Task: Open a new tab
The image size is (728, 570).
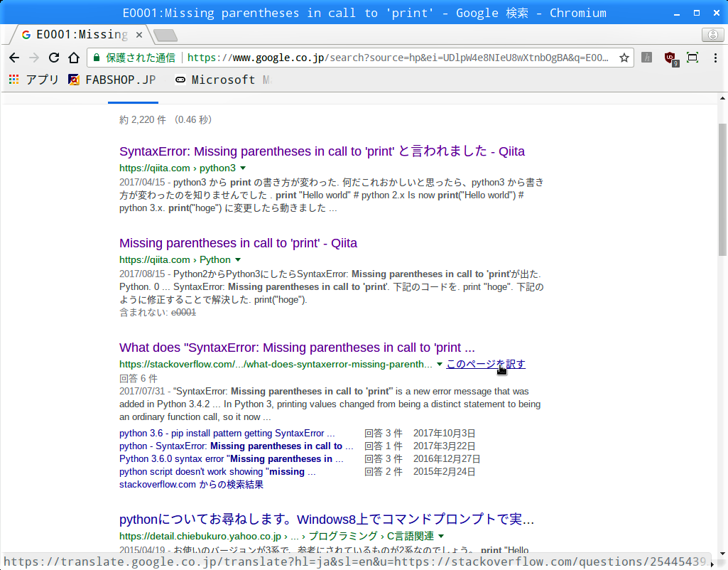Action: [x=165, y=35]
